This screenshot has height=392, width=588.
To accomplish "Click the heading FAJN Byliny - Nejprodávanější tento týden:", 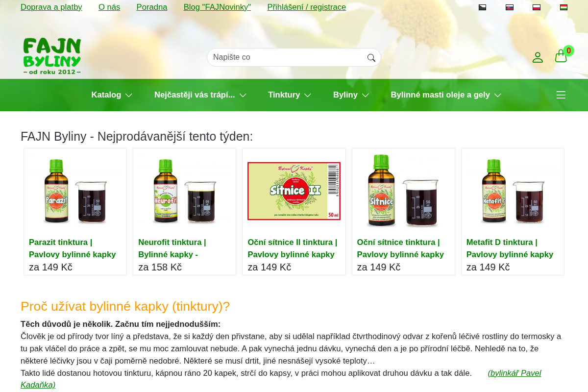I will point(137,136).
